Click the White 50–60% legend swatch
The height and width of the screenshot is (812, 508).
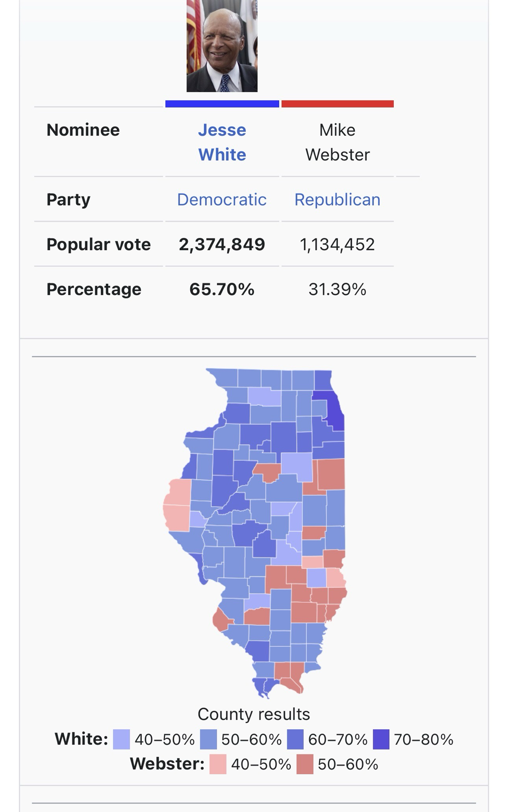[x=208, y=739]
